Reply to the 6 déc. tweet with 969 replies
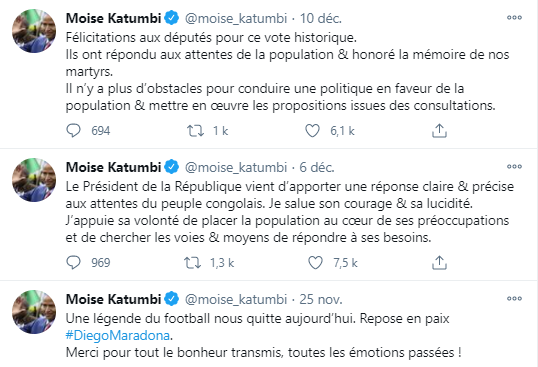538x367 pixels. [73, 263]
